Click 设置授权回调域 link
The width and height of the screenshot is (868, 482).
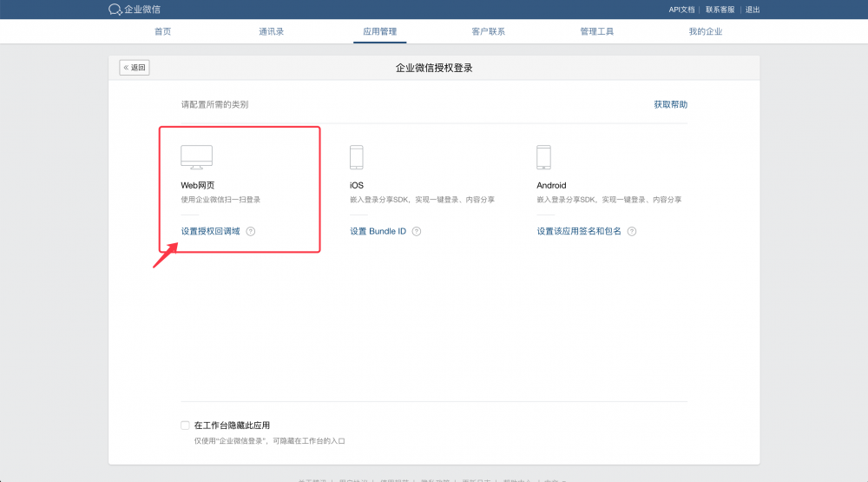click(x=210, y=232)
